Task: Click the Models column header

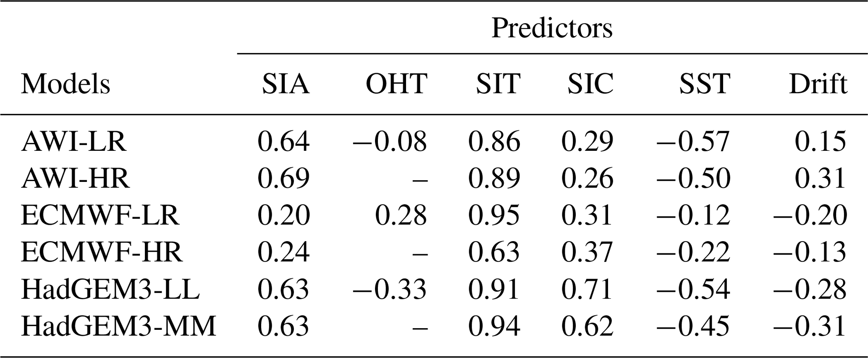Action: coord(66,84)
